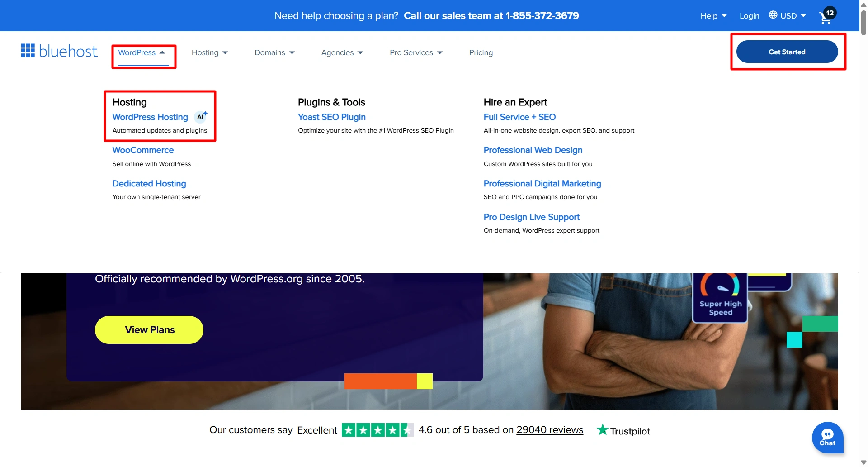Click the 'Hire an Expert' heading

point(515,102)
